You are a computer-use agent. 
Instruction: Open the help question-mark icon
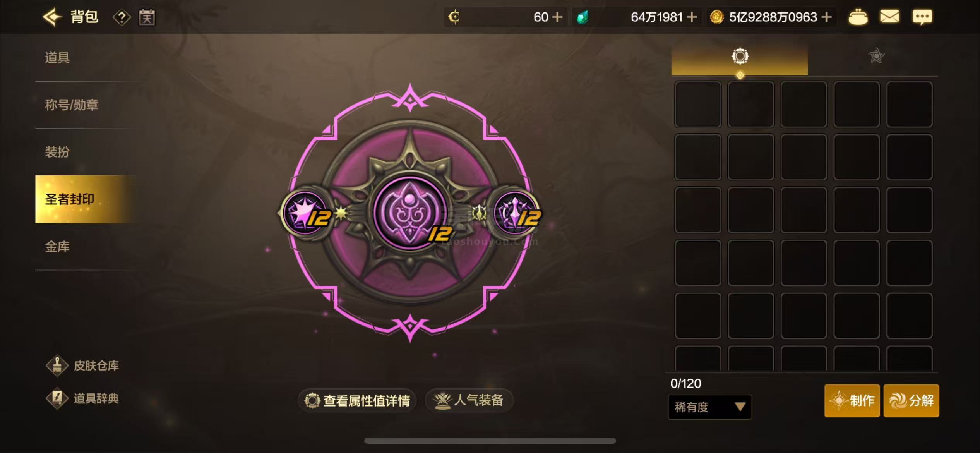point(122,17)
